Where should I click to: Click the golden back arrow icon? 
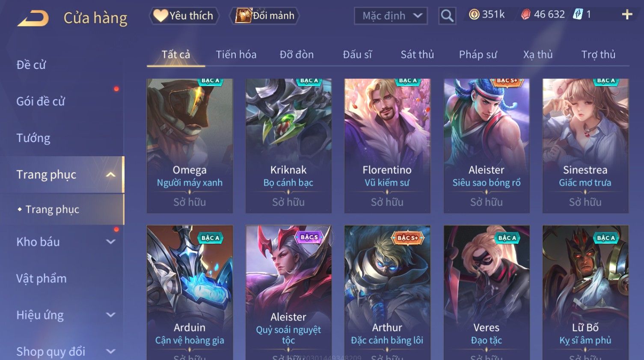[x=33, y=18]
